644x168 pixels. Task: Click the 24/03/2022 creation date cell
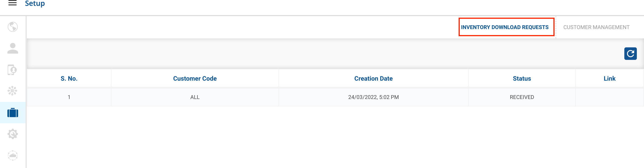[373, 97]
